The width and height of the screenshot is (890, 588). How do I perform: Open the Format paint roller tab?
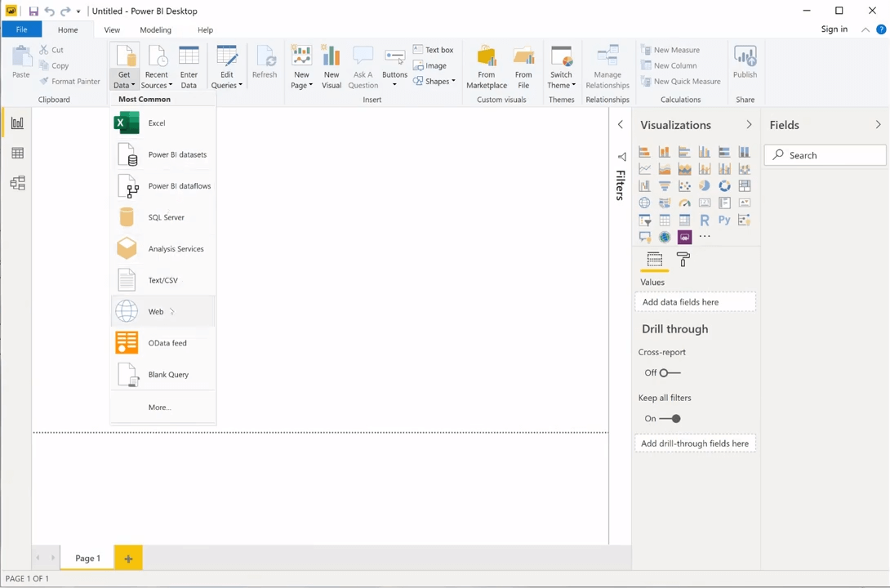683,260
